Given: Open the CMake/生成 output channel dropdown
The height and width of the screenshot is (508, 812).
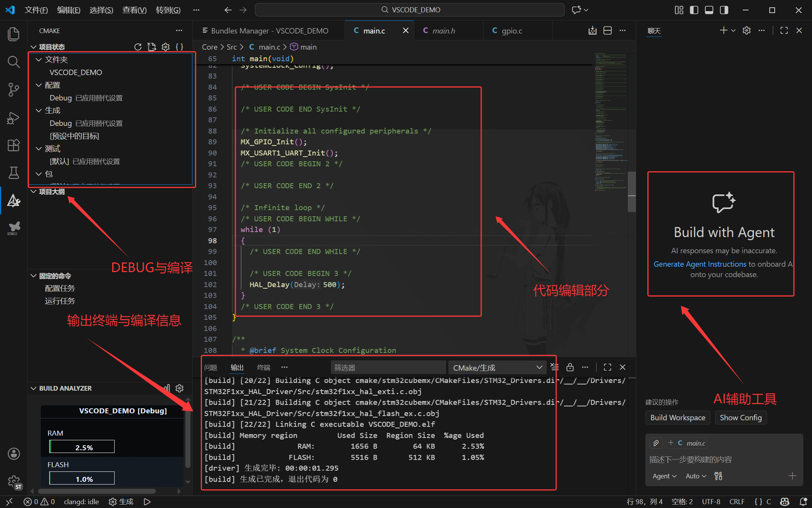Looking at the screenshot, I should point(497,368).
